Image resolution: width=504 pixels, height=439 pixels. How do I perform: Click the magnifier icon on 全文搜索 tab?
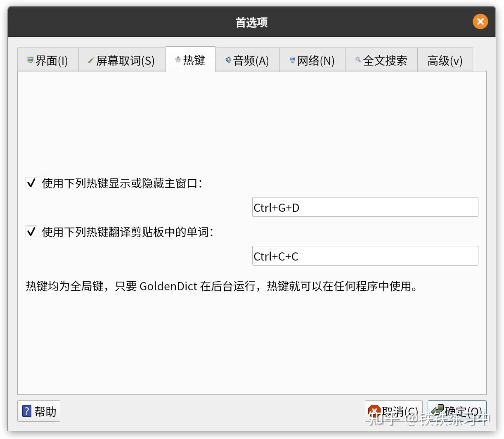click(x=358, y=60)
